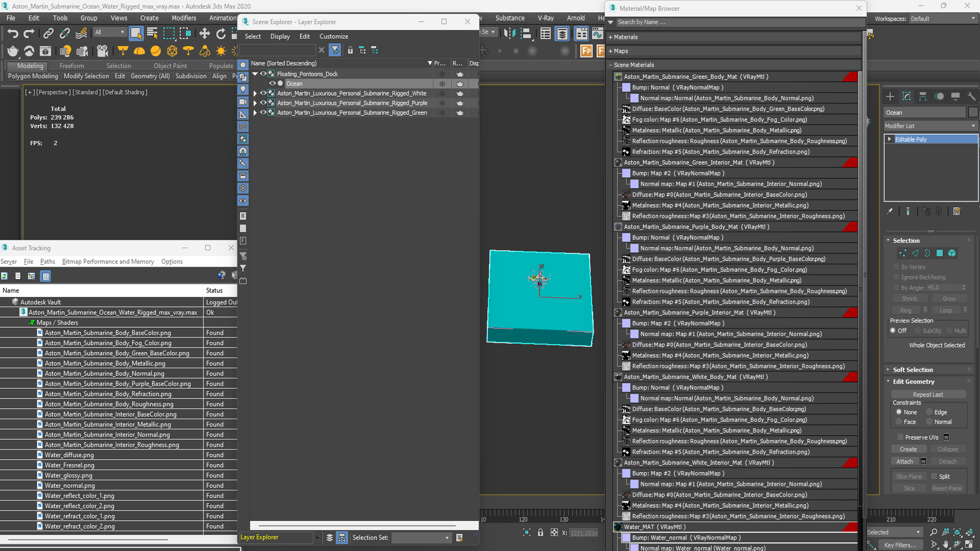The height and width of the screenshot is (551, 980).
Task: Open the All selection filter dropdown
Action: point(110,32)
